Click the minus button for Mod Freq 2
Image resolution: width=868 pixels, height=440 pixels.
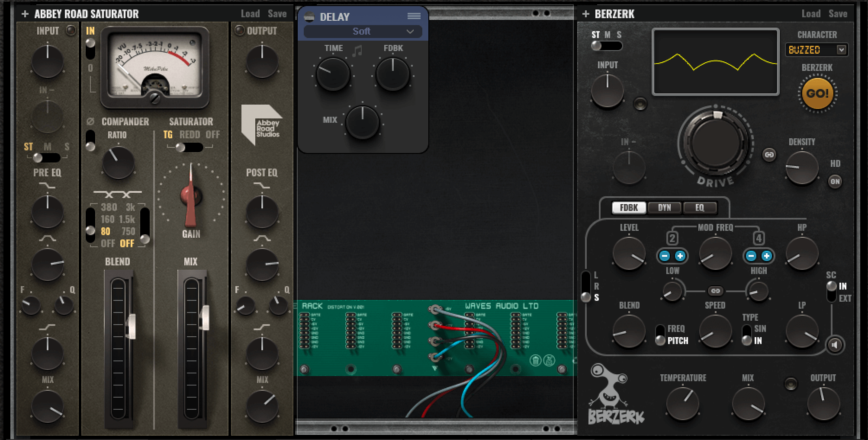click(665, 256)
